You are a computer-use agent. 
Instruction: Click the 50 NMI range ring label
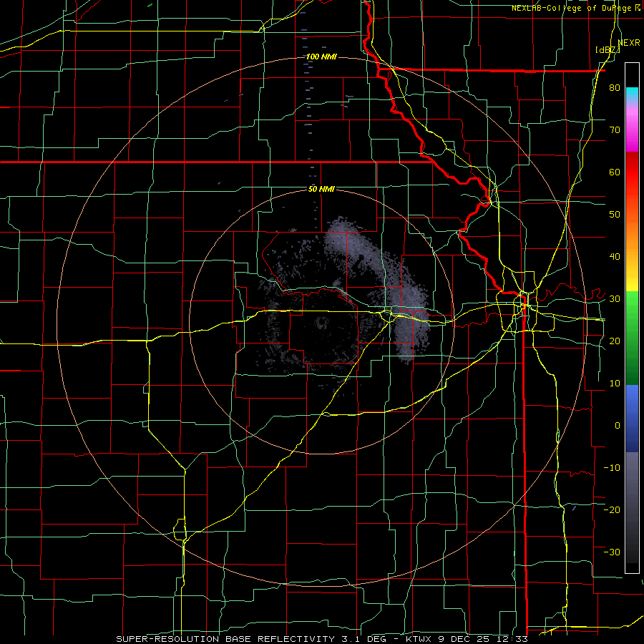(x=321, y=190)
